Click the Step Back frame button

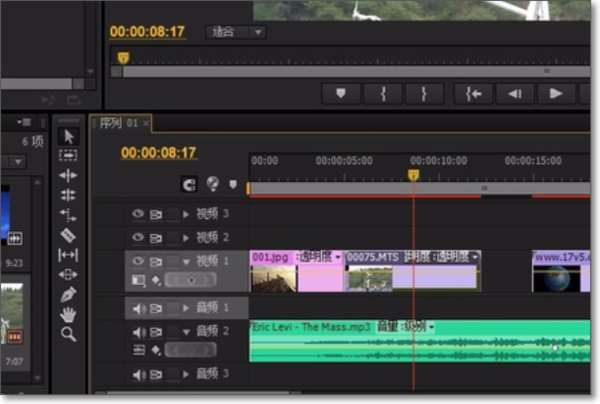tap(515, 93)
